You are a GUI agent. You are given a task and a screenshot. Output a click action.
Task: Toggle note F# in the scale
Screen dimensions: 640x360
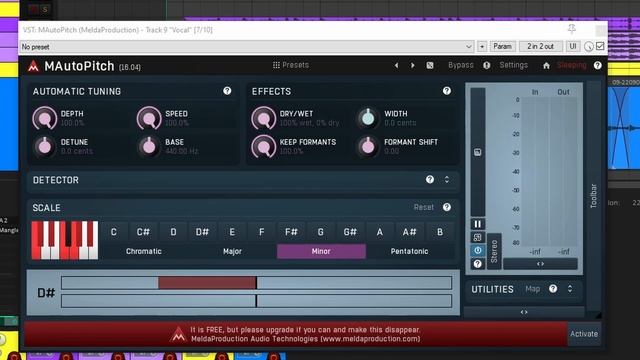click(291, 232)
